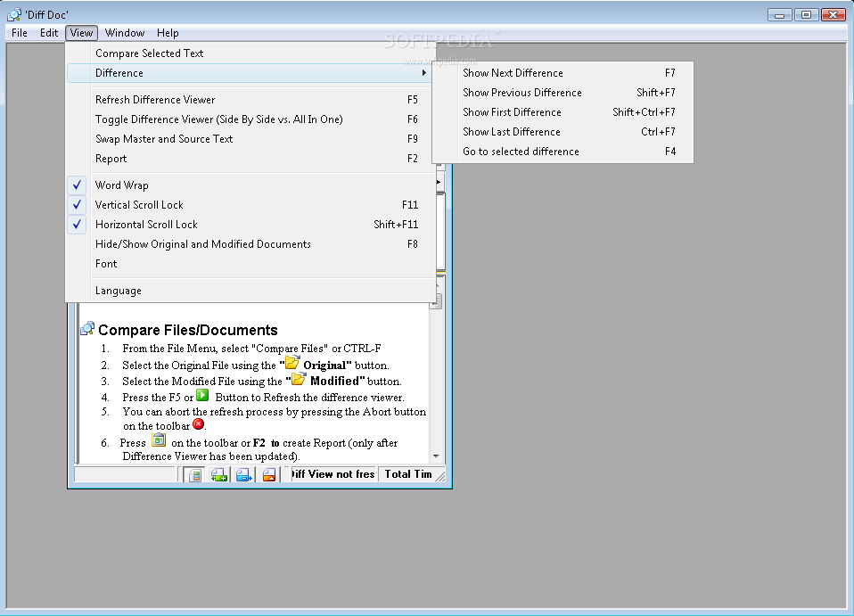
Task: Toggle Word Wrap in the View menu
Action: point(250,185)
